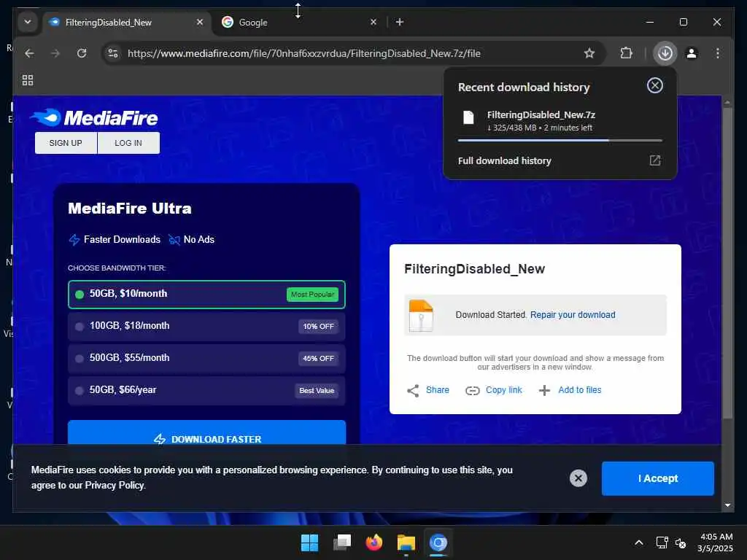
Task: Open File Explorer from the taskbar
Action: [x=406, y=542]
